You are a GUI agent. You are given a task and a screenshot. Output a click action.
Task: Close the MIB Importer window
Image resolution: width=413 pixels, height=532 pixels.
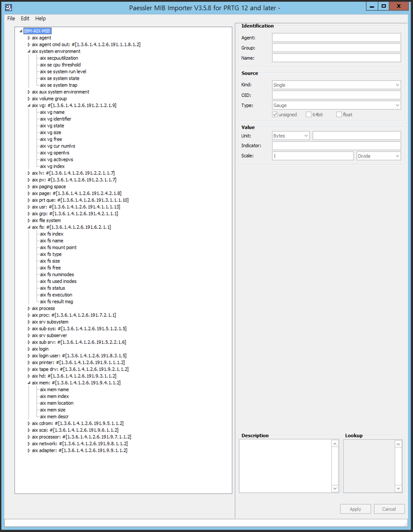(399, 6)
